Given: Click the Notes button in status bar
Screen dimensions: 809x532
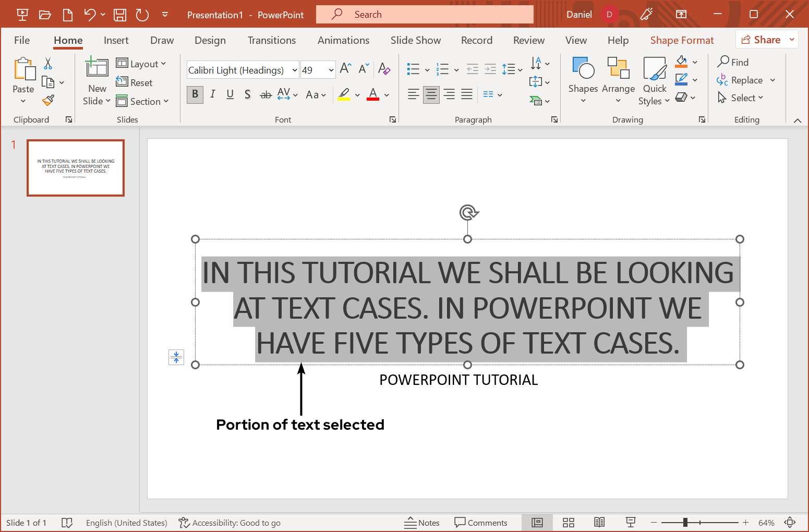Looking at the screenshot, I should point(422,523).
